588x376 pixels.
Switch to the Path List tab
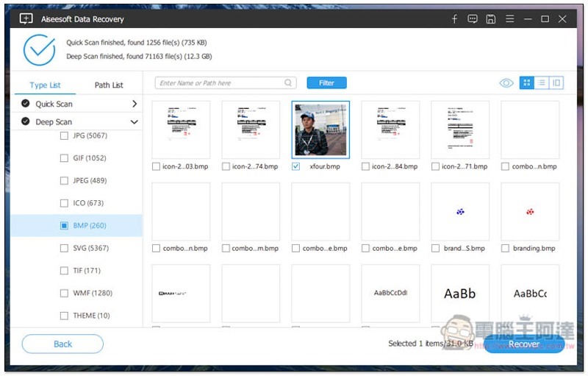pyautogui.click(x=109, y=85)
